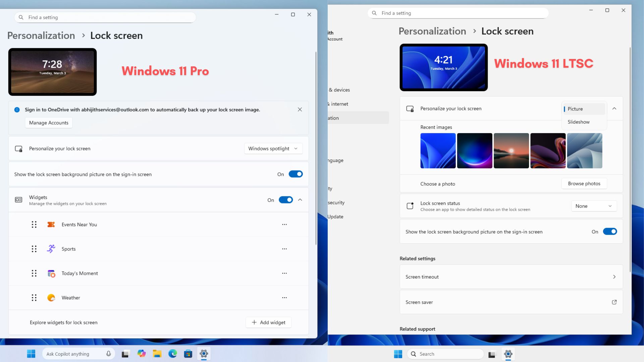Open File Explorer from the taskbar
644x362 pixels.
pyautogui.click(x=157, y=354)
